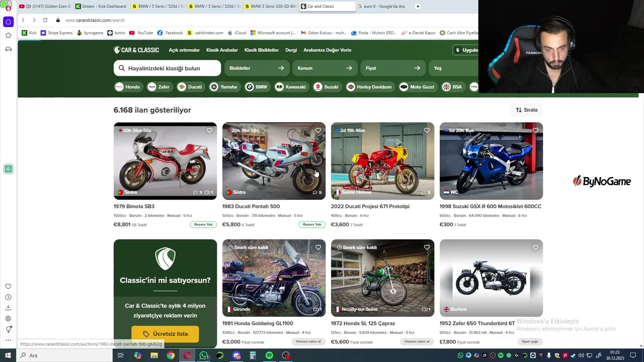Screen dimensions: 644x362
Task: Open a new browser tab plus icon
Action: tap(418, 7)
